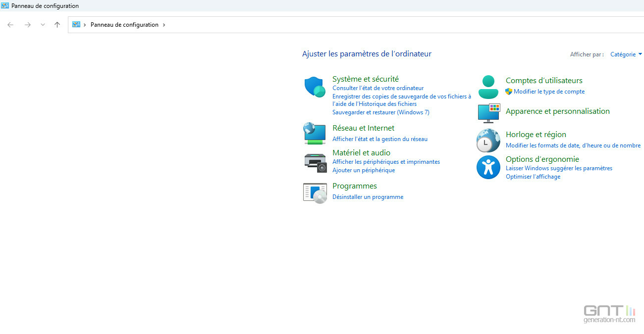The image size is (644, 334).
Task: Click the Apparence et personnalisation monitor icon
Action: tap(488, 113)
